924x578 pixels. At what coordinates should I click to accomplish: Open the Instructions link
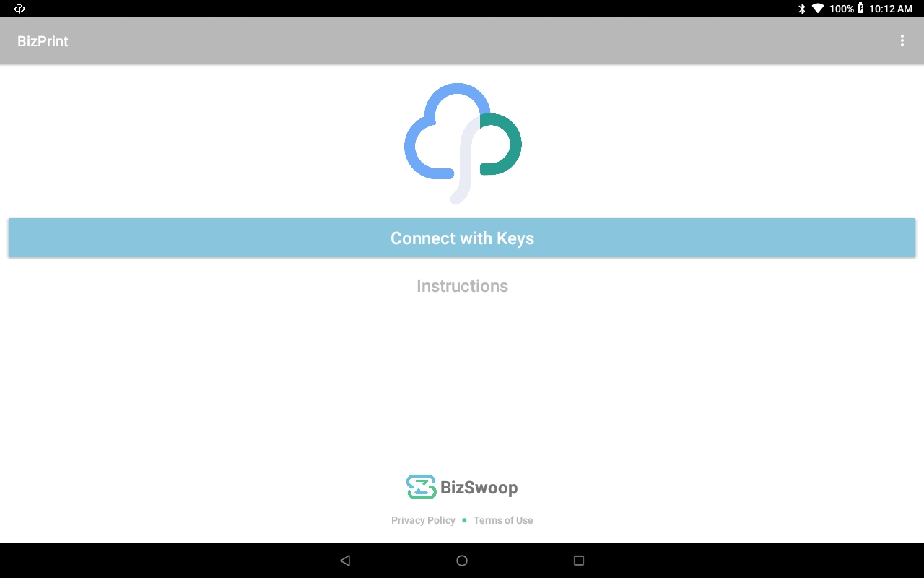point(462,286)
